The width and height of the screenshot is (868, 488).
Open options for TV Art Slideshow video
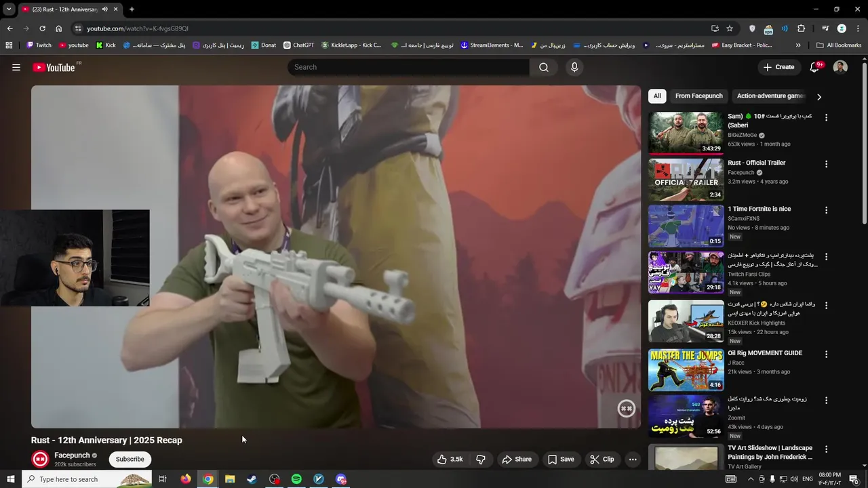point(826,449)
